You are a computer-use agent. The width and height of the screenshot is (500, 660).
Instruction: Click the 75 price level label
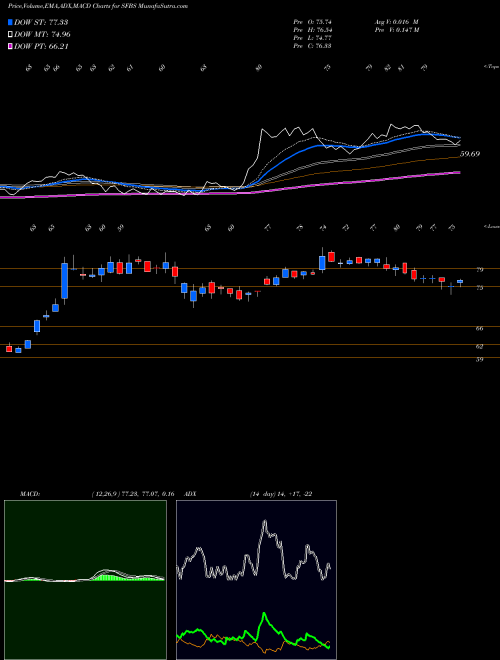(x=479, y=288)
